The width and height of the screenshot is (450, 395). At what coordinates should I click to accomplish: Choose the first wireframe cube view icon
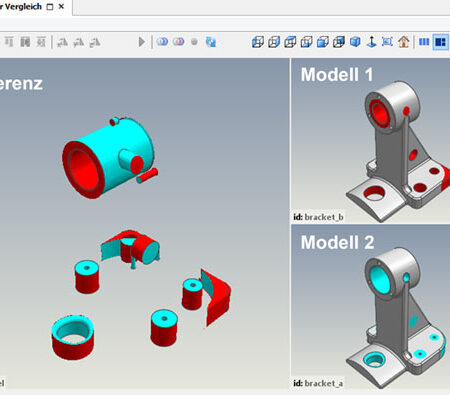click(258, 42)
